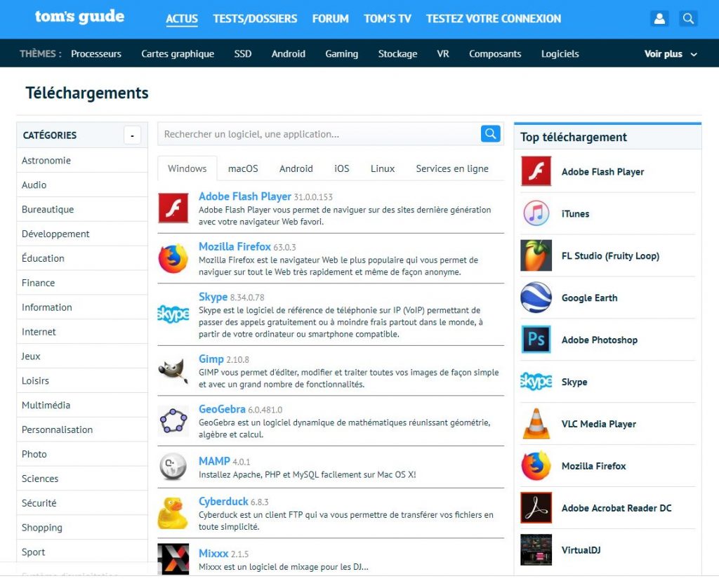The width and height of the screenshot is (719, 588).
Task: Switch to the Services en ligne tab
Action: 452,168
